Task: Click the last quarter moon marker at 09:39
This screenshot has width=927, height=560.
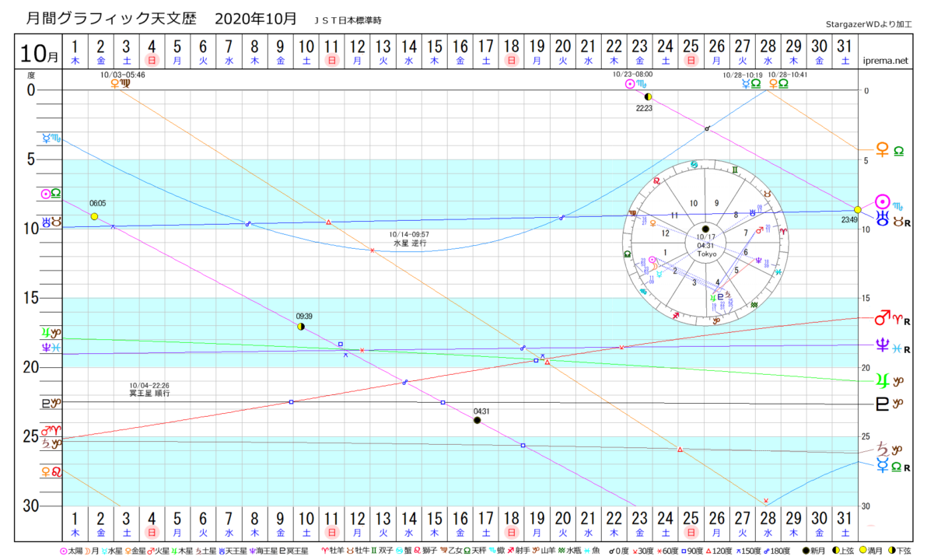Action: pos(301,327)
